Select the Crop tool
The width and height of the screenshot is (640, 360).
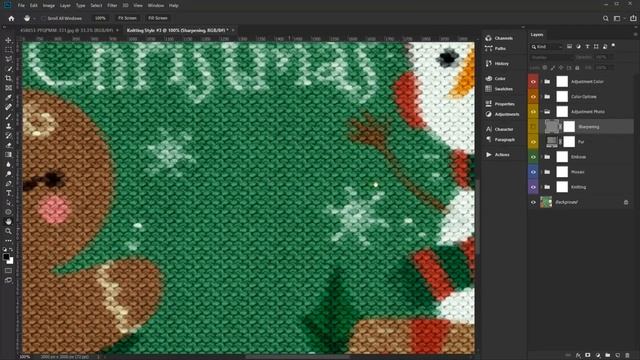8,78
